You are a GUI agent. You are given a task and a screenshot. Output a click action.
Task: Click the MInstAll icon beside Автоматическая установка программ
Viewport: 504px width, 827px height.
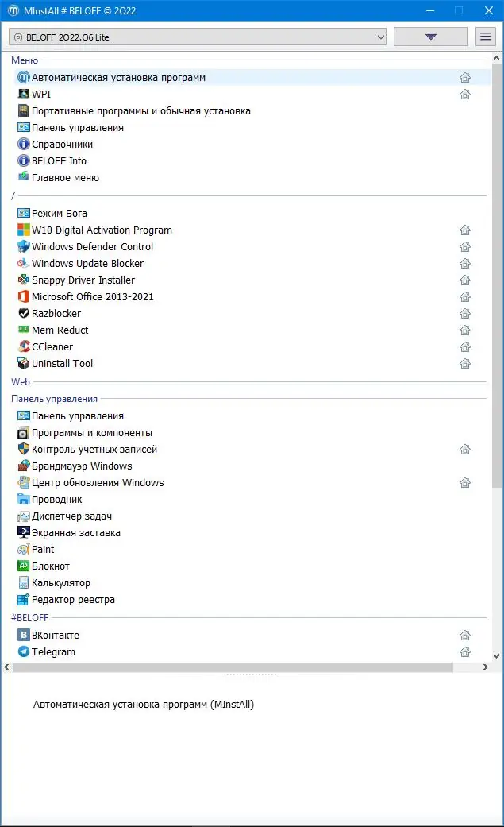[23, 78]
